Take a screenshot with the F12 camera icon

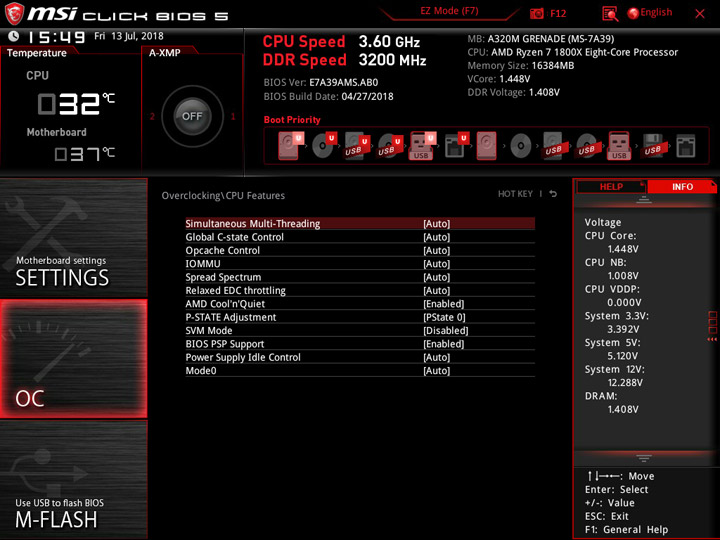point(536,14)
